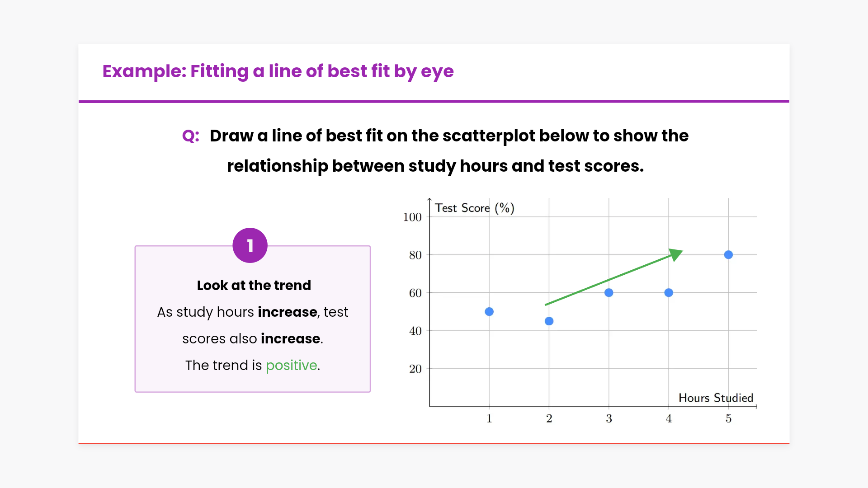Click the Look at the trend heading
868x488 pixels.
coord(254,286)
